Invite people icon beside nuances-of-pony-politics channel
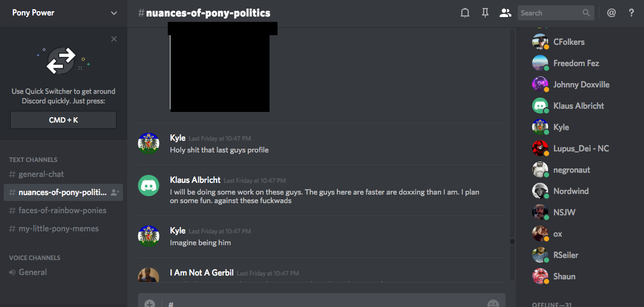The width and height of the screenshot is (644, 307). (115, 192)
